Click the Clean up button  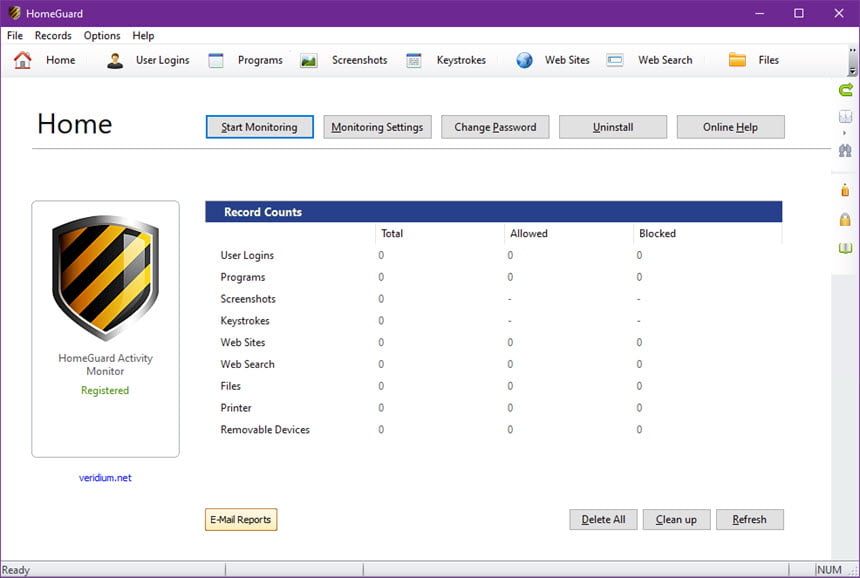(676, 519)
